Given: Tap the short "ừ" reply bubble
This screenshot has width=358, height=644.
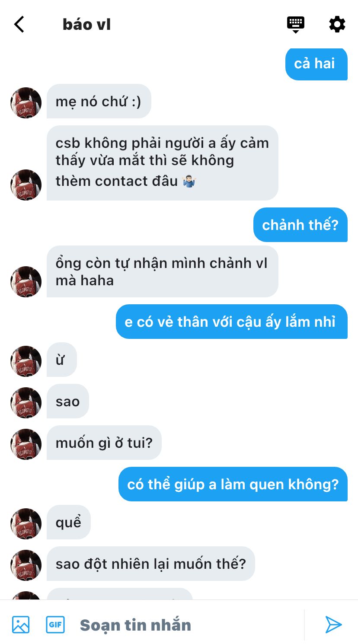Looking at the screenshot, I should coord(62,360).
